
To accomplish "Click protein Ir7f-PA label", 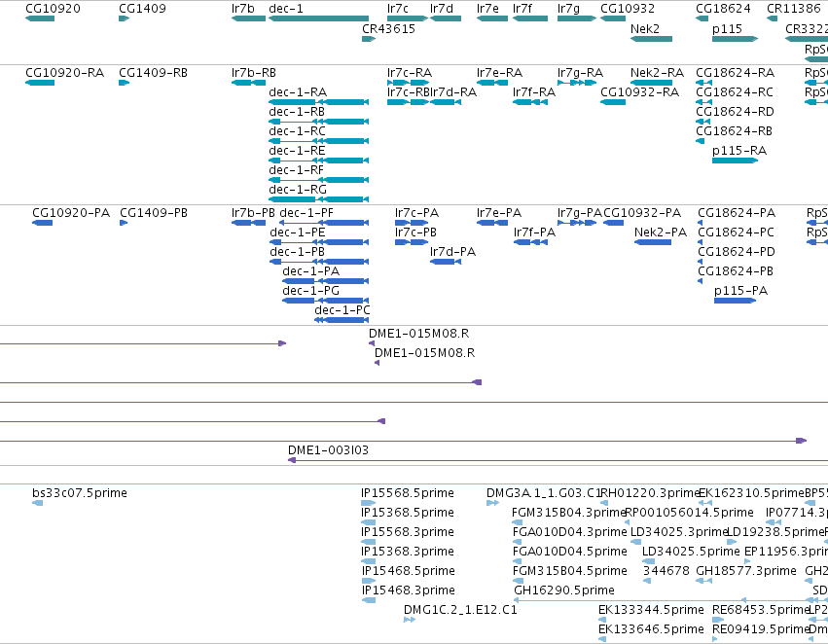I will pos(534,233).
